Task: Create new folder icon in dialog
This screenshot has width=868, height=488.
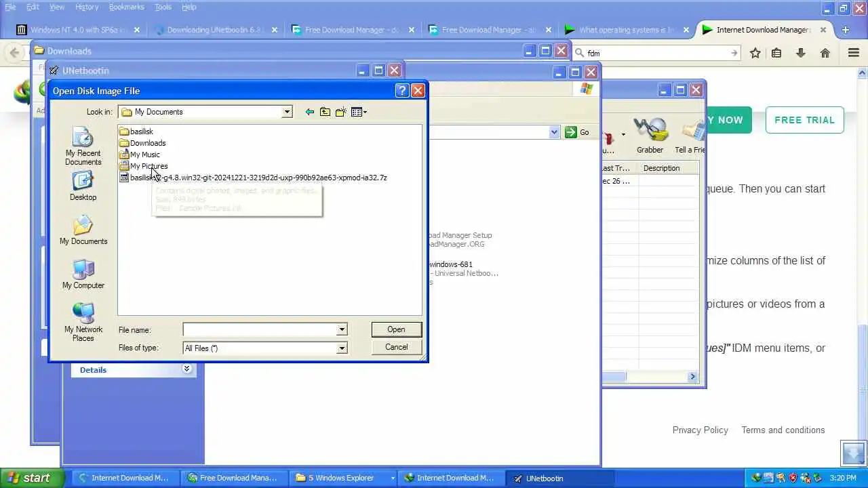Action: coord(340,112)
